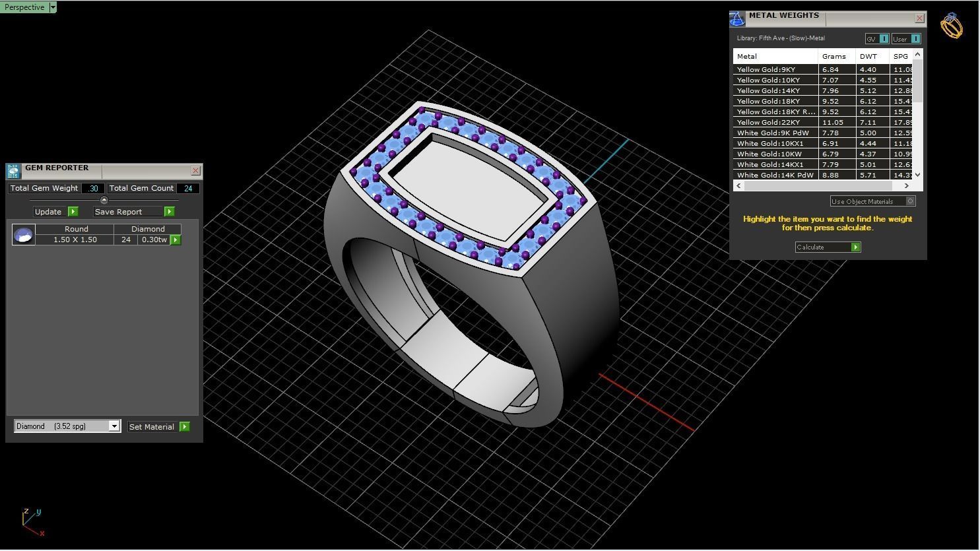
Task: Select the White Gold:14KX1 row
Action: pyautogui.click(x=823, y=164)
